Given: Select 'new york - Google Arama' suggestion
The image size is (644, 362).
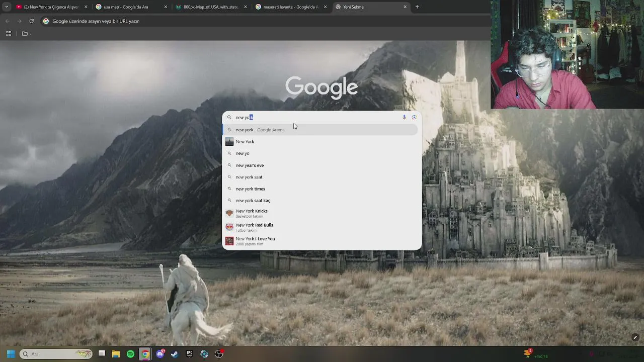Looking at the screenshot, I should pos(320,130).
